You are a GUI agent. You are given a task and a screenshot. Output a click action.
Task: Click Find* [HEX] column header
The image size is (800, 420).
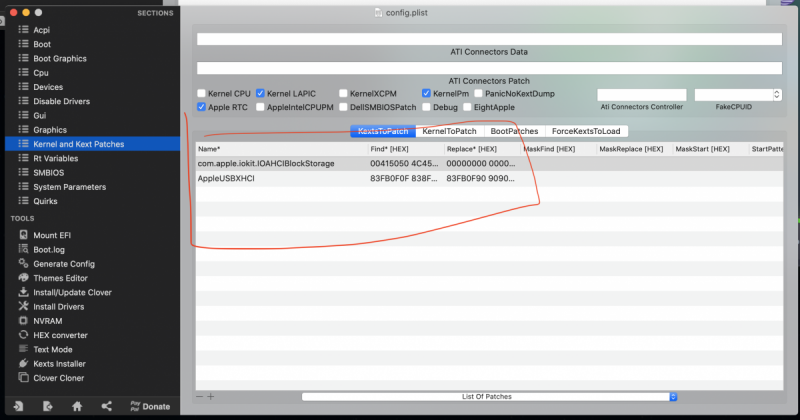click(406, 149)
